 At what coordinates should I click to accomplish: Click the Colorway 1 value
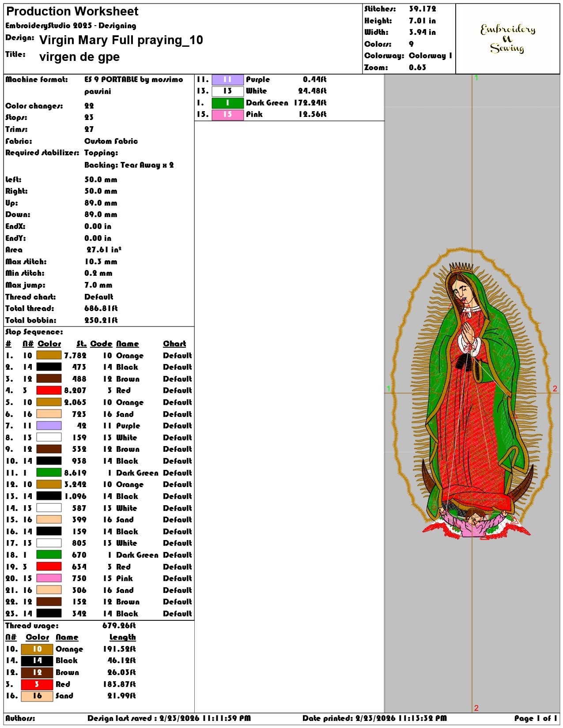pos(431,56)
